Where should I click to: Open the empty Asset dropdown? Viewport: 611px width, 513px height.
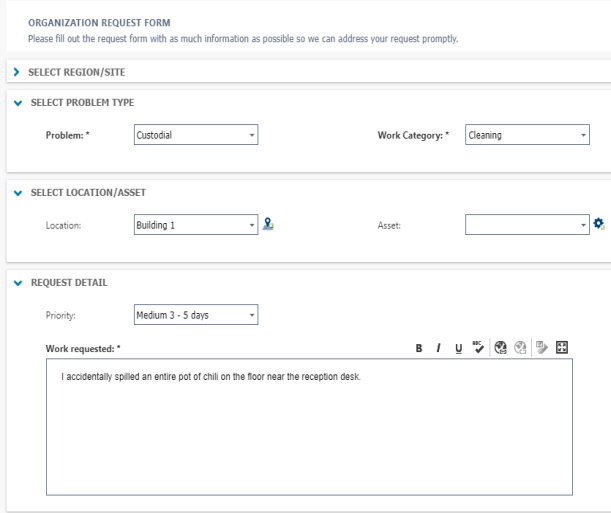(x=527, y=225)
